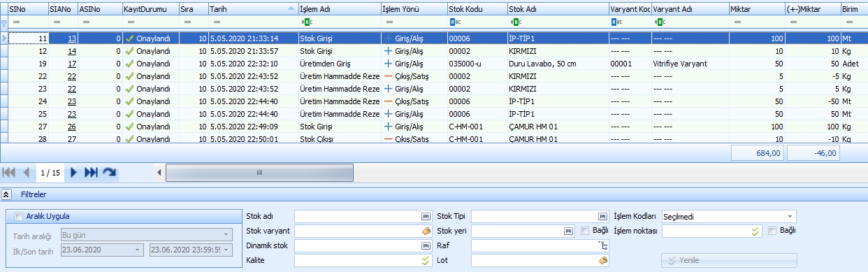Open Kalite selection checkmark icon

coord(426,260)
